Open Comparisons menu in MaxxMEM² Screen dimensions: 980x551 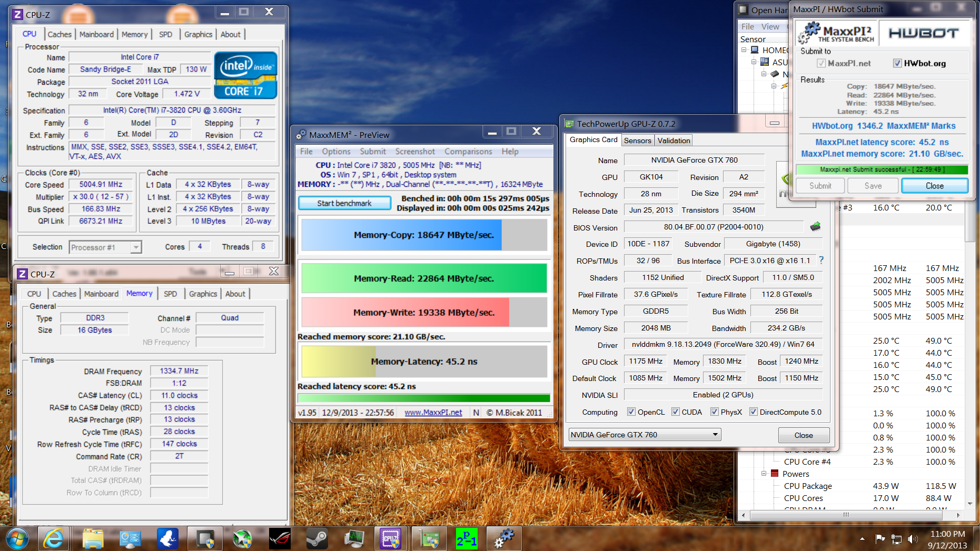coord(468,152)
